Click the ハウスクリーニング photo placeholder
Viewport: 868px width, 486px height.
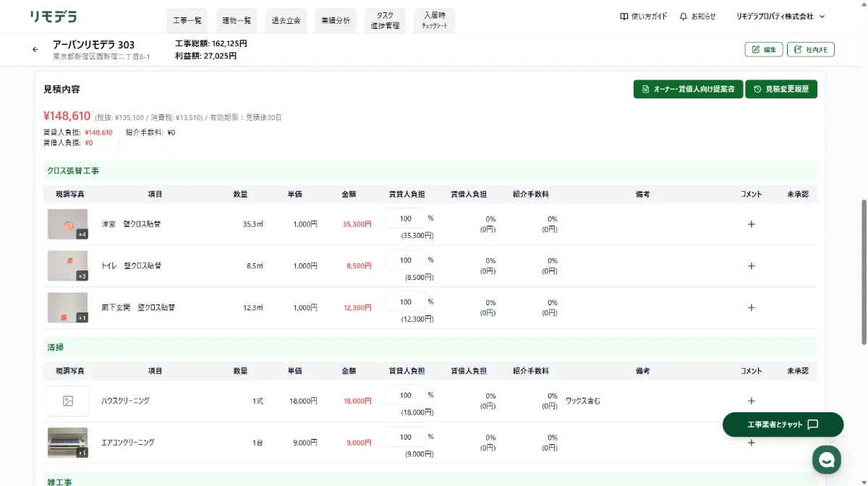68,401
